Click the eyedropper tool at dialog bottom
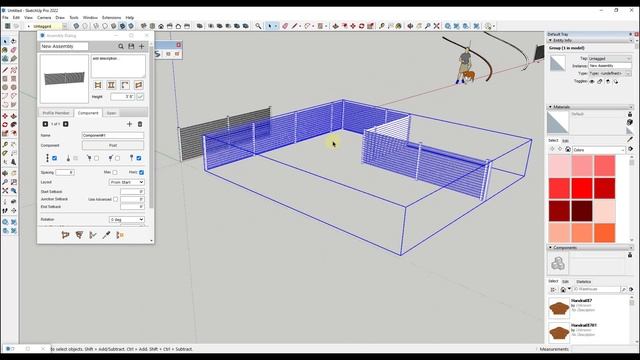The width and height of the screenshot is (640, 360). tap(106, 235)
